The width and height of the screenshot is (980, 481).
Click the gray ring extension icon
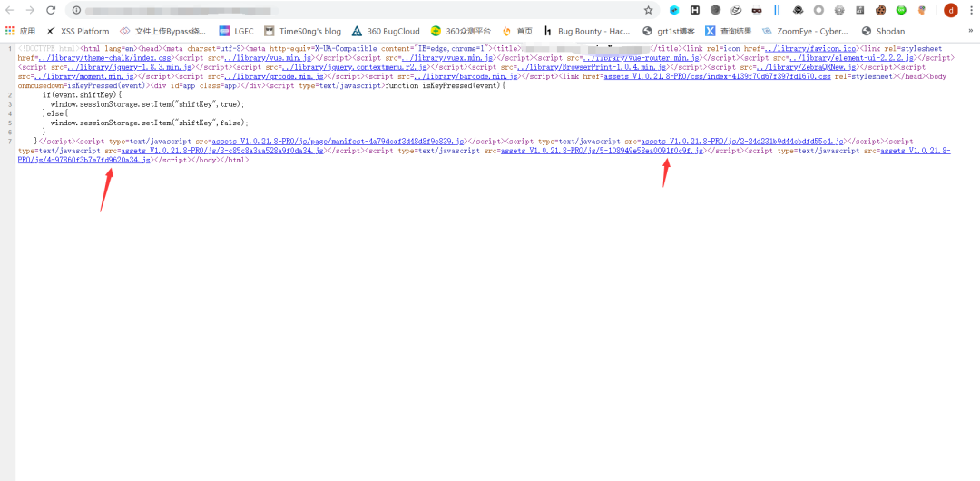[x=818, y=10]
